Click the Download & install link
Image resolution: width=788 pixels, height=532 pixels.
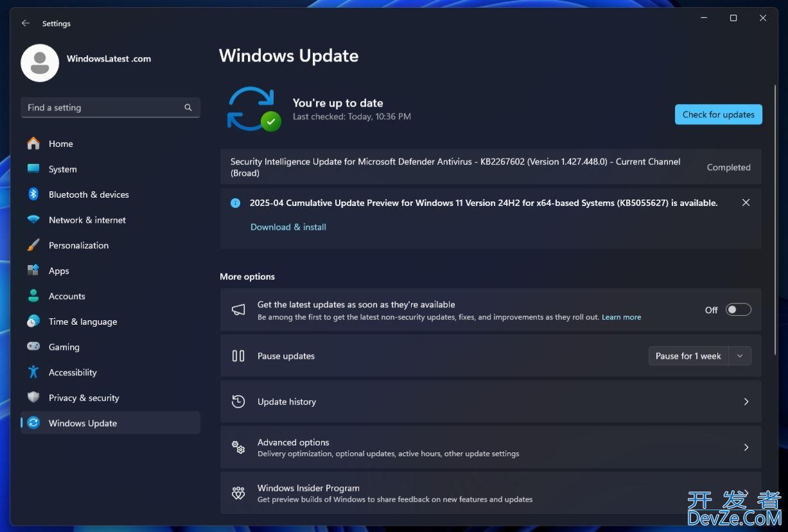click(288, 227)
